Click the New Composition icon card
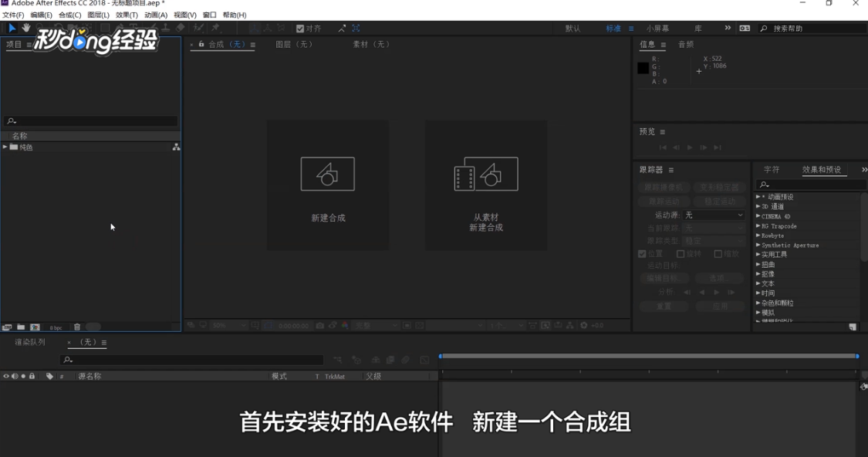The image size is (868, 457). click(328, 185)
